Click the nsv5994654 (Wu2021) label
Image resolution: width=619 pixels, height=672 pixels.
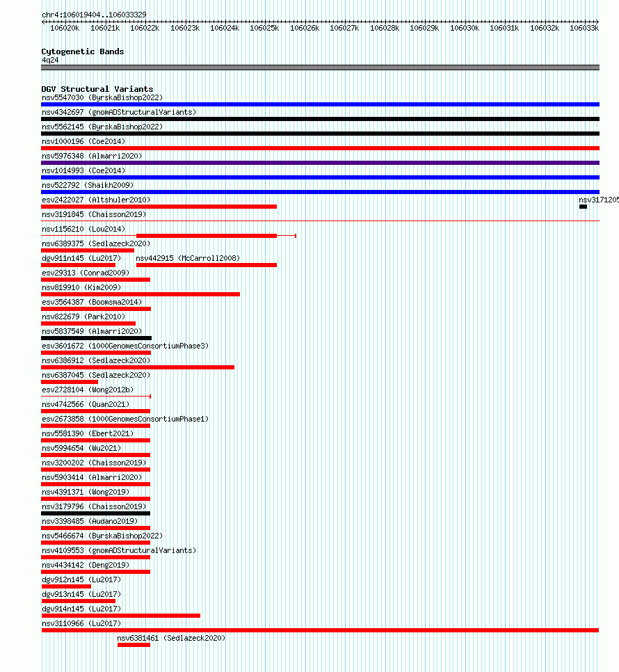pyautogui.click(x=81, y=448)
